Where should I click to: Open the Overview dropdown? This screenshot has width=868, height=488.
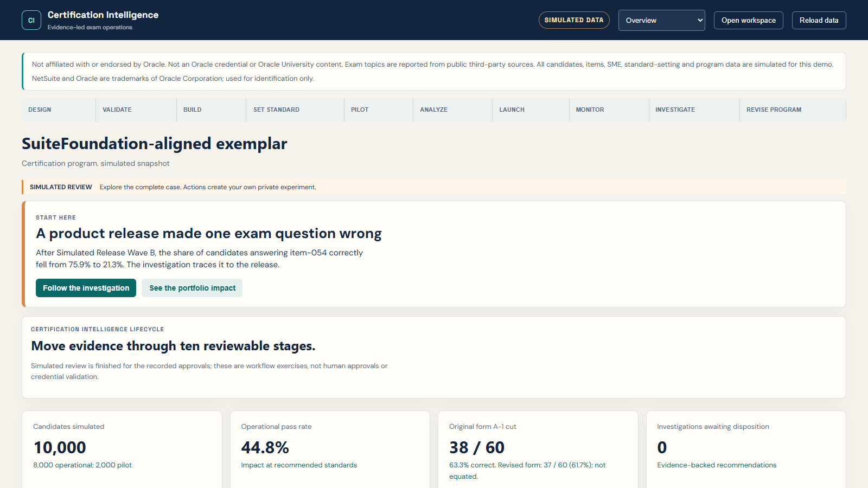click(661, 20)
